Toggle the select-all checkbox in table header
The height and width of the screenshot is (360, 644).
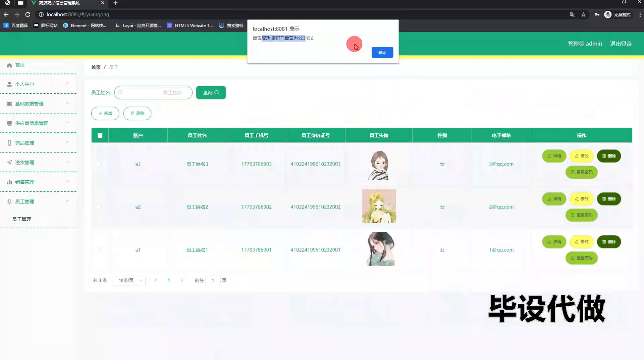tap(100, 135)
